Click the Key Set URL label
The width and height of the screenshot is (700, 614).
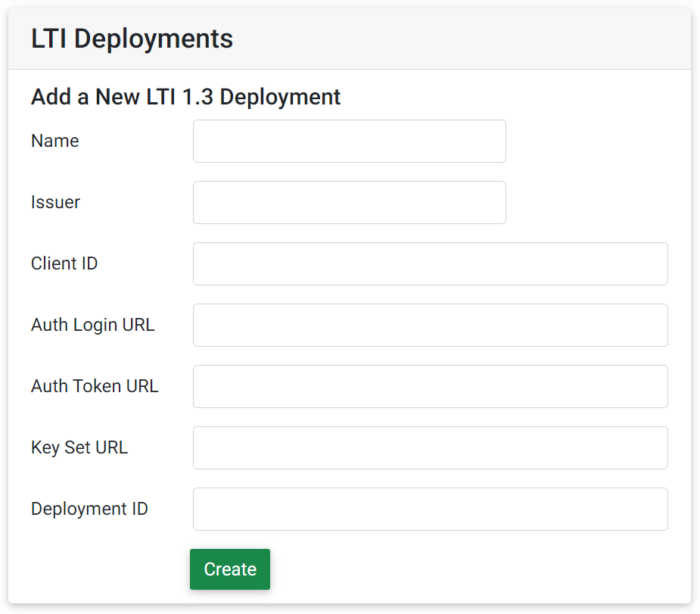click(79, 447)
